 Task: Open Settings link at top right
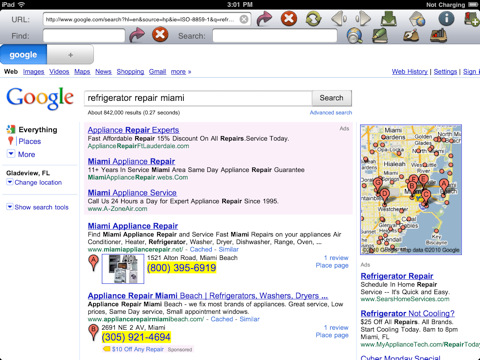(445, 72)
